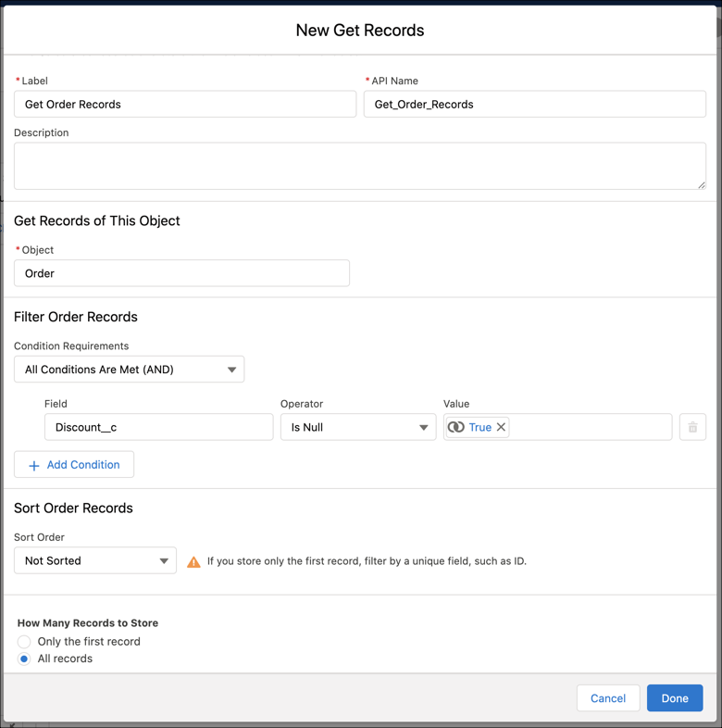This screenshot has height=728, width=722.
Task: Open the Sort Order 'Not Sorted' dropdown
Action: click(95, 560)
